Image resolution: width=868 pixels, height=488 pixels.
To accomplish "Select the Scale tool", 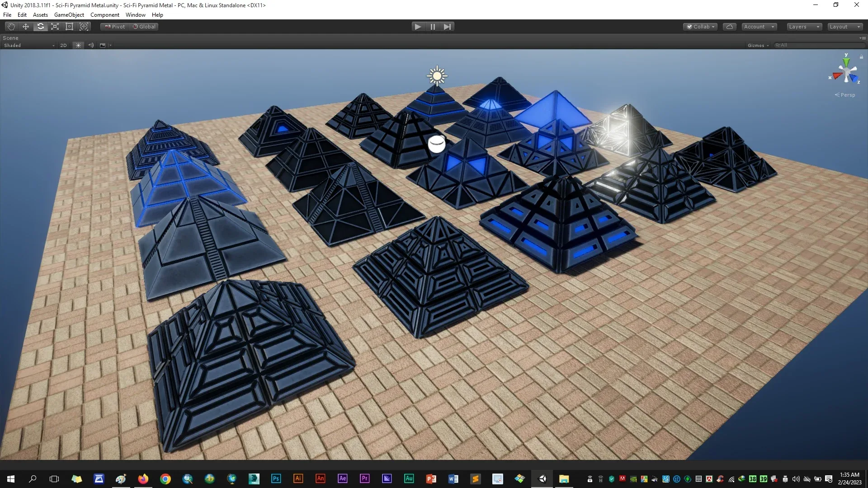I will 55,27.
